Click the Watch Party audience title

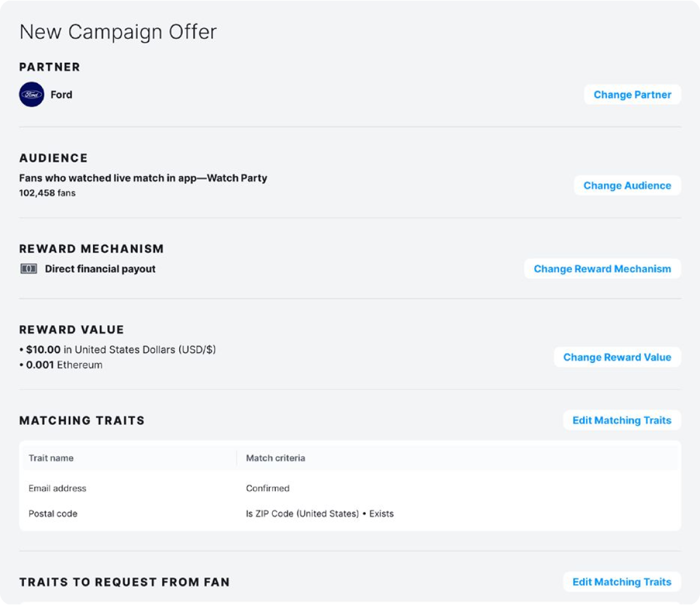(143, 178)
